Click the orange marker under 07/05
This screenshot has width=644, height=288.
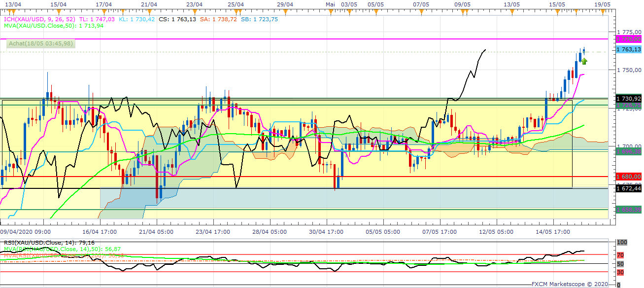[x=421, y=10]
